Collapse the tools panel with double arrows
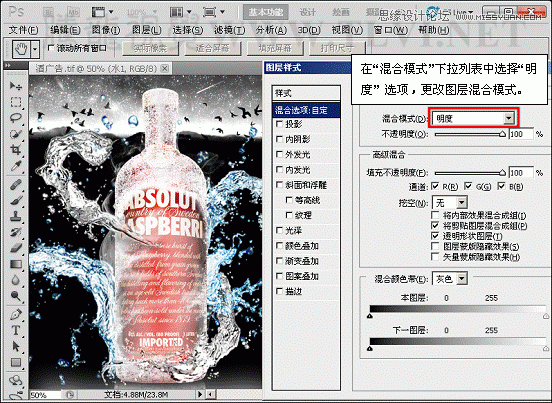 click(8, 65)
